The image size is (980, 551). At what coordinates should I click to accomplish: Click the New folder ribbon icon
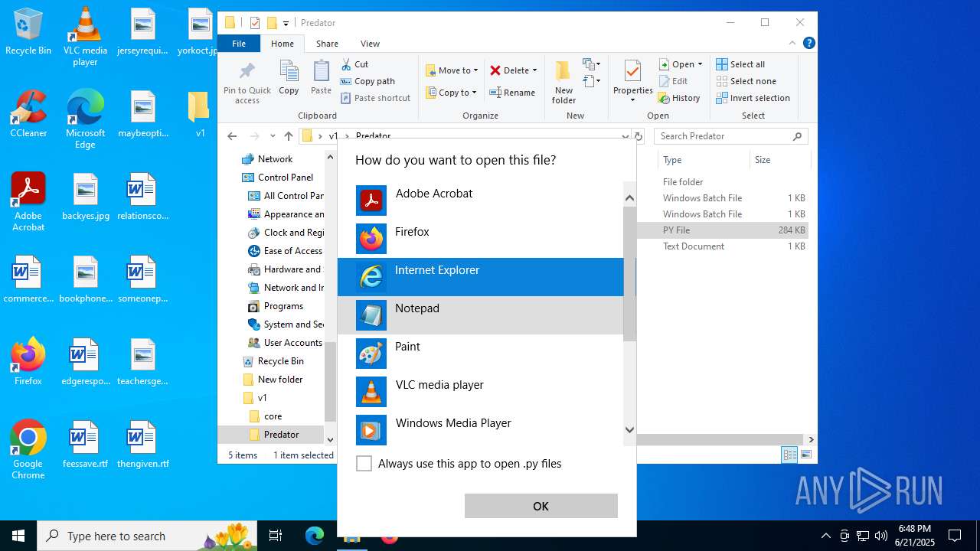coord(563,83)
